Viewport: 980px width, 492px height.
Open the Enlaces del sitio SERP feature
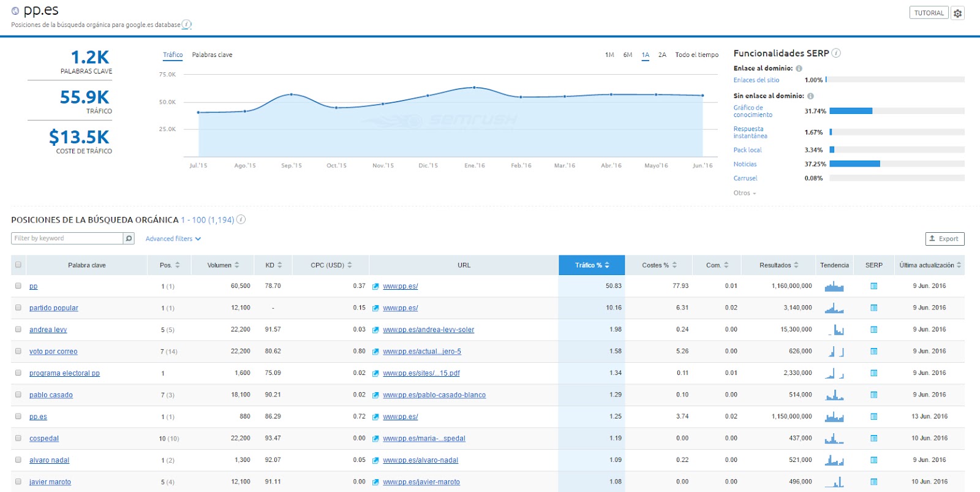756,80
